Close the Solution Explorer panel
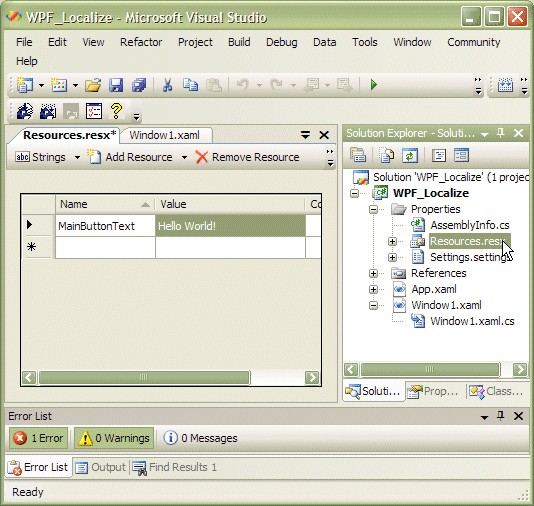 [x=518, y=133]
